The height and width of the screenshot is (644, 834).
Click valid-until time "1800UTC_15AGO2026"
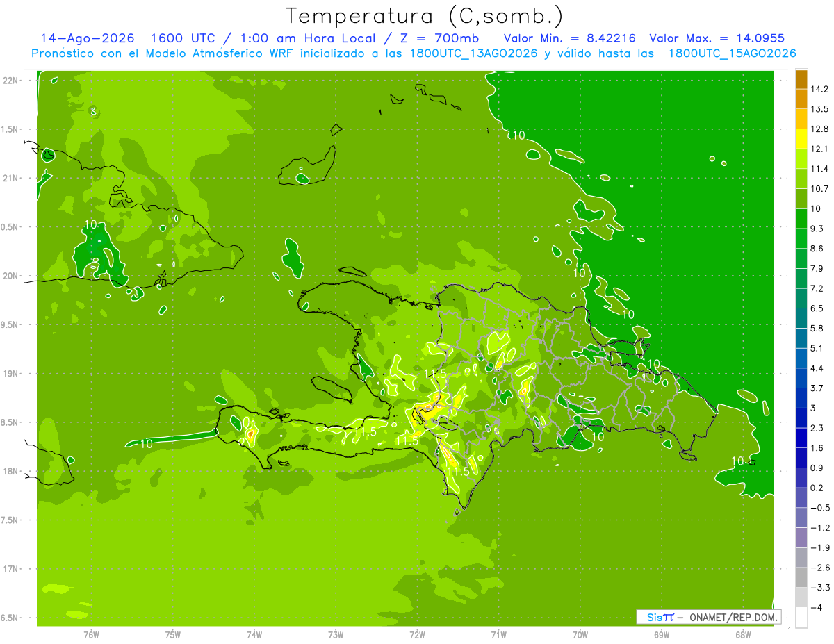pyautogui.click(x=732, y=53)
